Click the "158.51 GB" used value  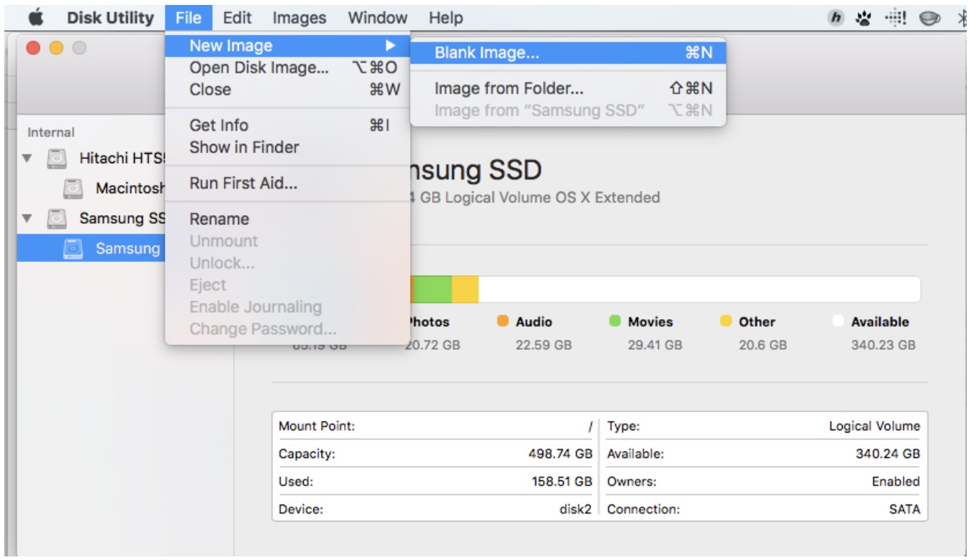(562, 482)
